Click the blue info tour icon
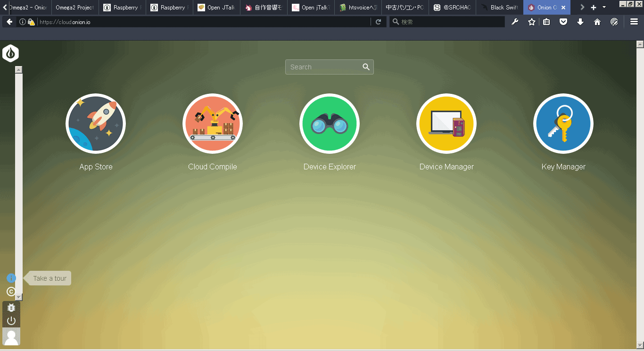Image resolution: width=644 pixels, height=351 pixels. tap(11, 278)
